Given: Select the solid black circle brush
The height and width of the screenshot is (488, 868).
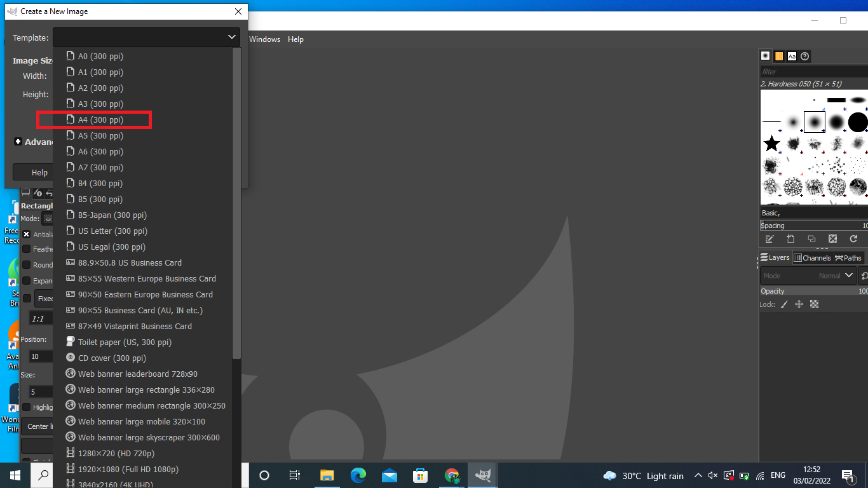Looking at the screenshot, I should pos(858,122).
